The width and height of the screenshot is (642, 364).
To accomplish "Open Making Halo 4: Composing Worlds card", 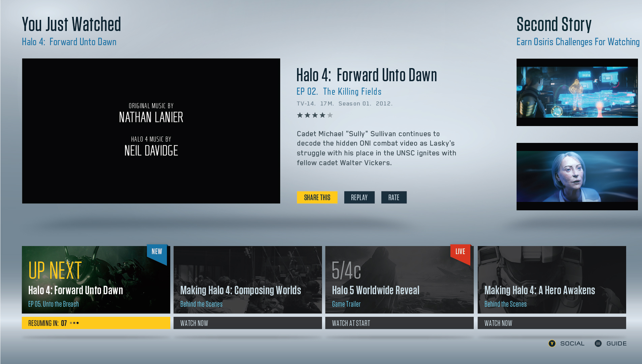I will pos(247,280).
